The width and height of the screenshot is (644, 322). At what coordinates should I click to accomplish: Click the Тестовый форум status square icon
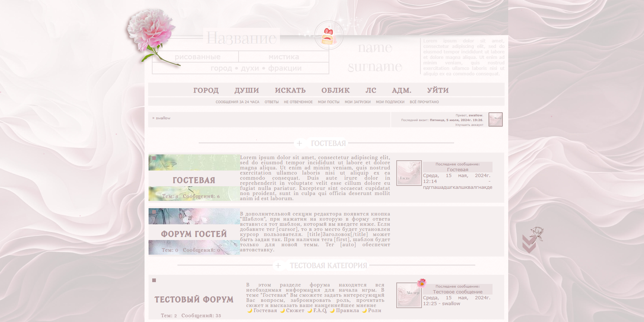tap(154, 280)
